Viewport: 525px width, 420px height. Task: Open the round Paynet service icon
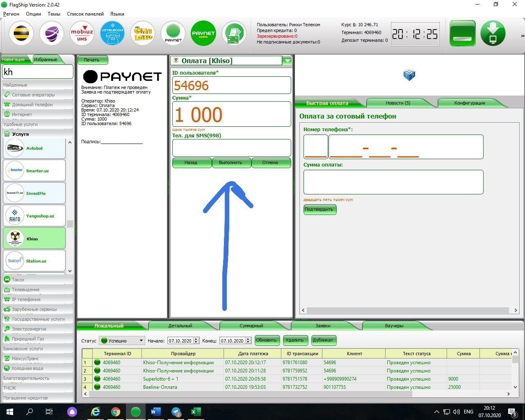[x=173, y=33]
